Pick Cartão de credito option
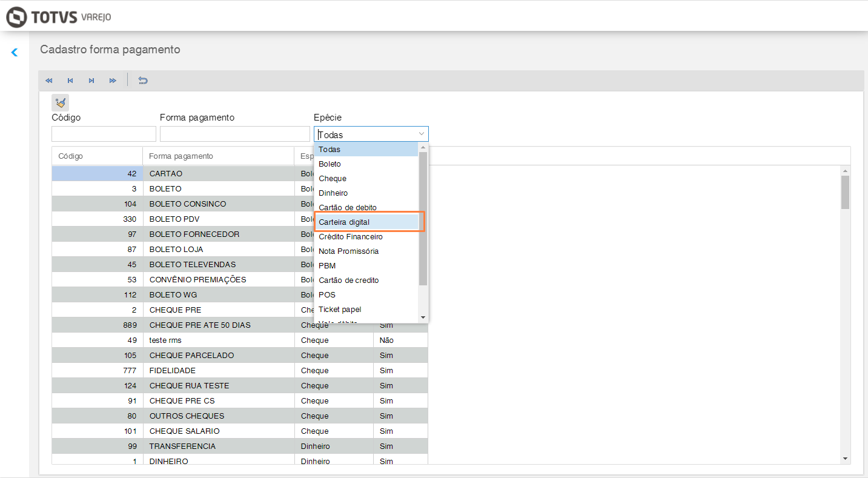The height and width of the screenshot is (478, 868). pos(349,280)
